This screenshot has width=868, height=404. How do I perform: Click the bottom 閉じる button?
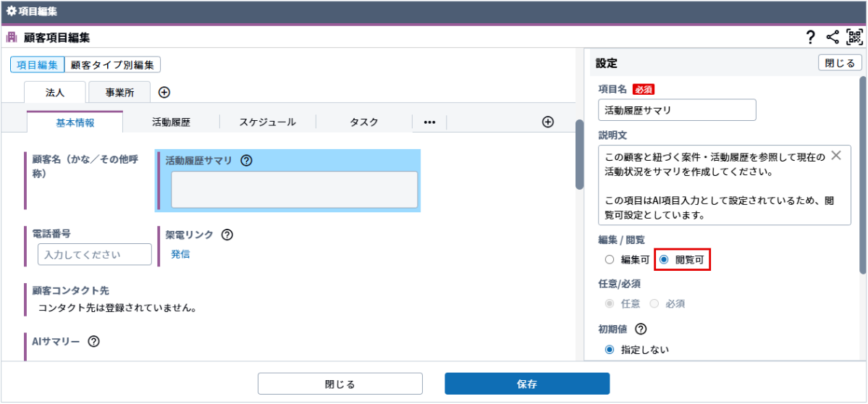click(340, 384)
